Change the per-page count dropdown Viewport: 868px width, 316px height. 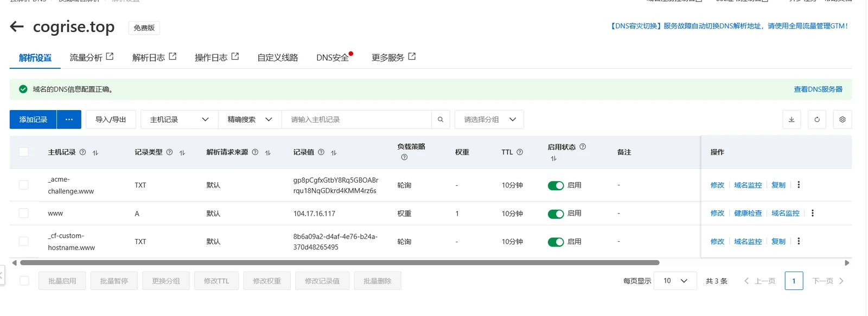675,281
